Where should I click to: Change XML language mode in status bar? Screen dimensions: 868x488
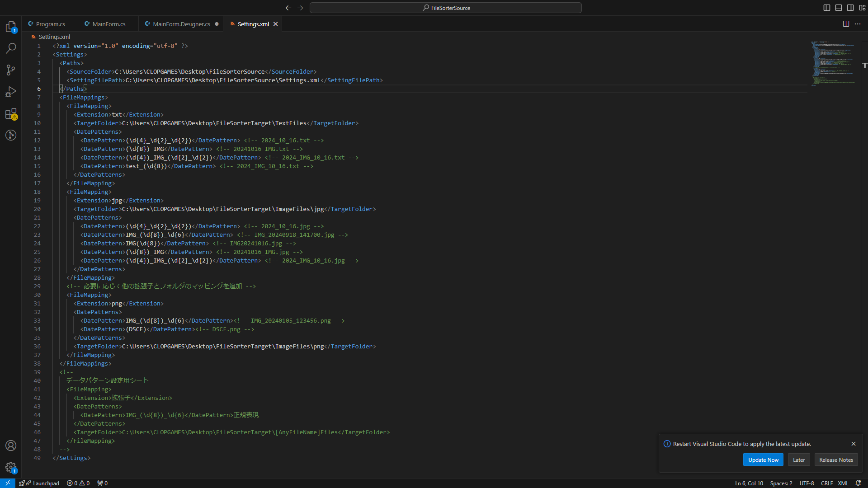click(x=843, y=483)
